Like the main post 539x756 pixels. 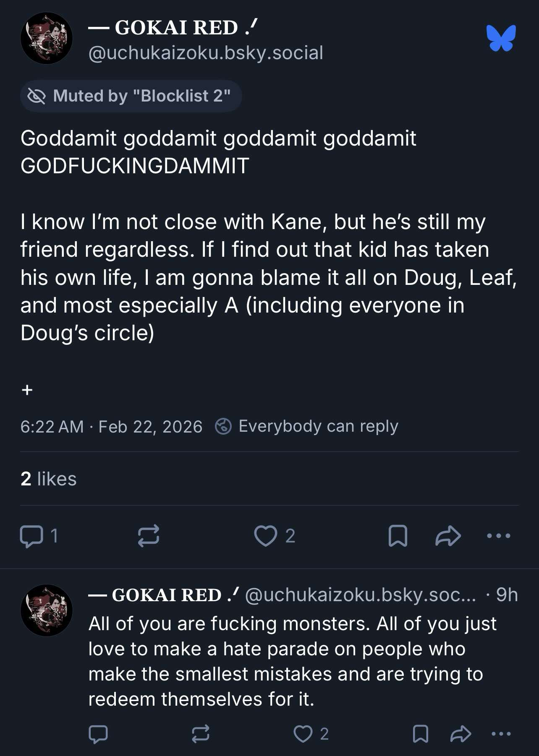click(x=266, y=536)
